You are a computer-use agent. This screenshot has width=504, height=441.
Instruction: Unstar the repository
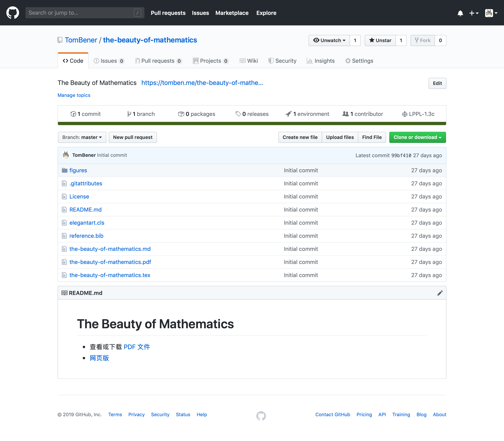pyautogui.click(x=380, y=40)
